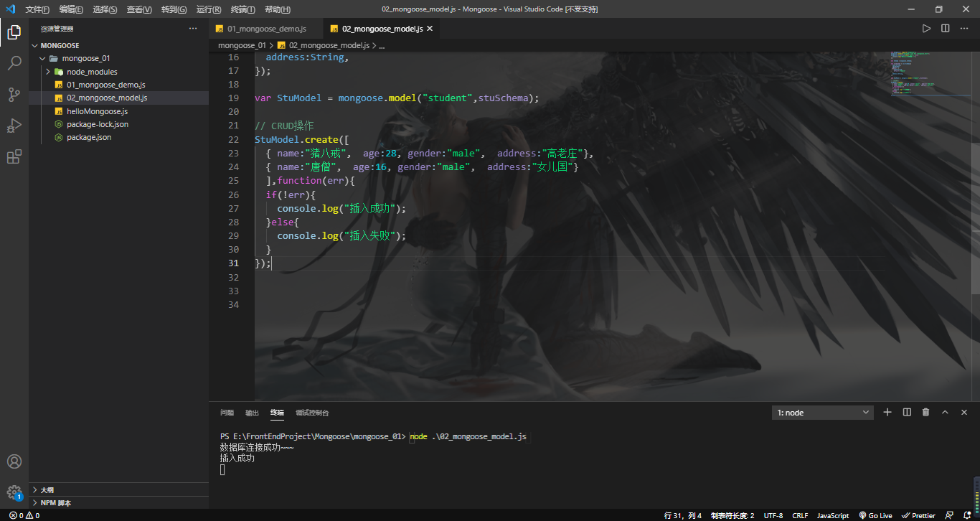This screenshot has width=980, height=521.
Task: Click 制表符长度: 2 indentation setting
Action: point(732,515)
